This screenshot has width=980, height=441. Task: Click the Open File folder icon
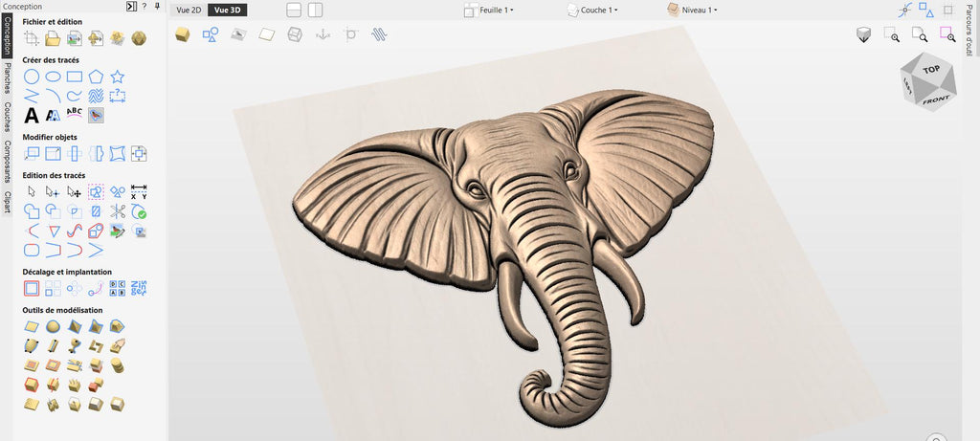click(54, 38)
